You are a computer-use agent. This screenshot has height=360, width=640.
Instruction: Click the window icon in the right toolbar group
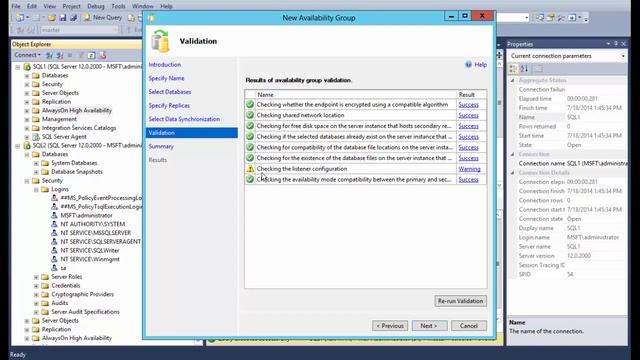[x=572, y=18]
